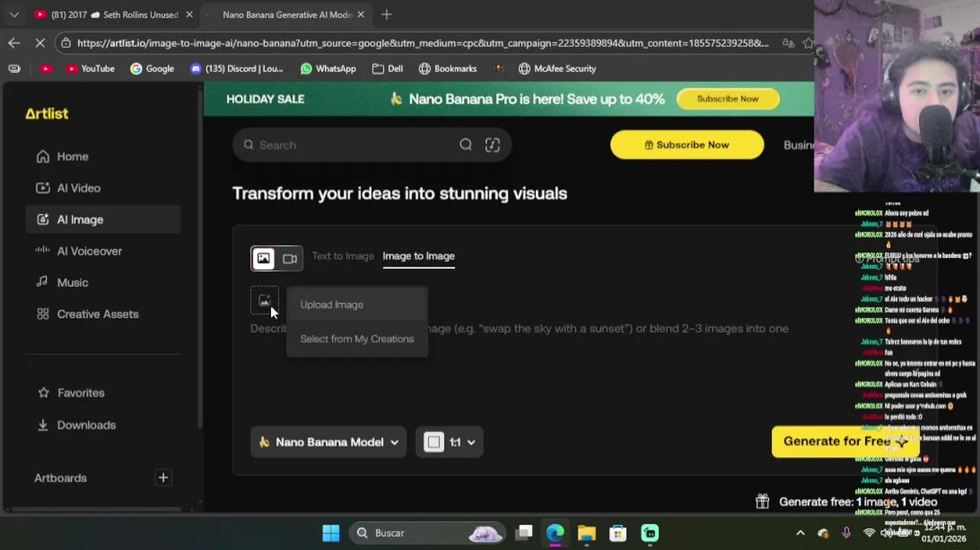Click the translate icon in address bar
The width and height of the screenshot is (980, 550).
788,43
